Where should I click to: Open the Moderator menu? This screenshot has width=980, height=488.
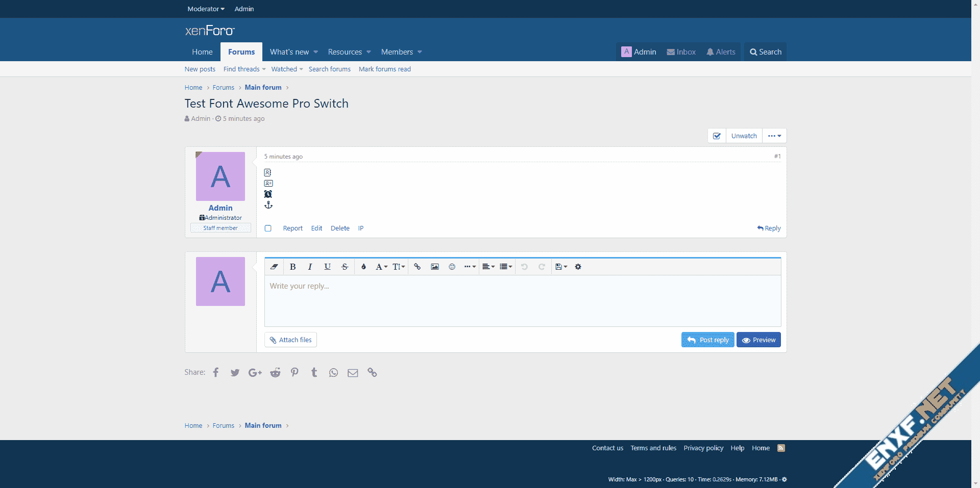tap(206, 9)
